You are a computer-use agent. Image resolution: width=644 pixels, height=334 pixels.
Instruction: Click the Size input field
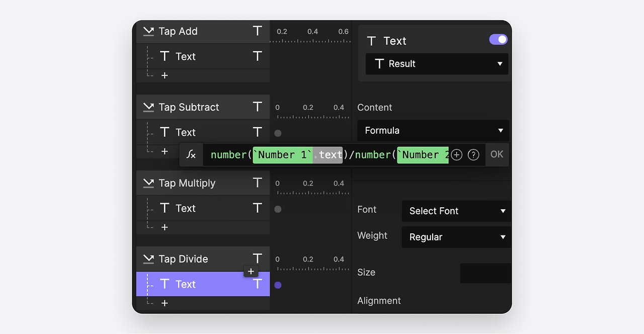[485, 273]
